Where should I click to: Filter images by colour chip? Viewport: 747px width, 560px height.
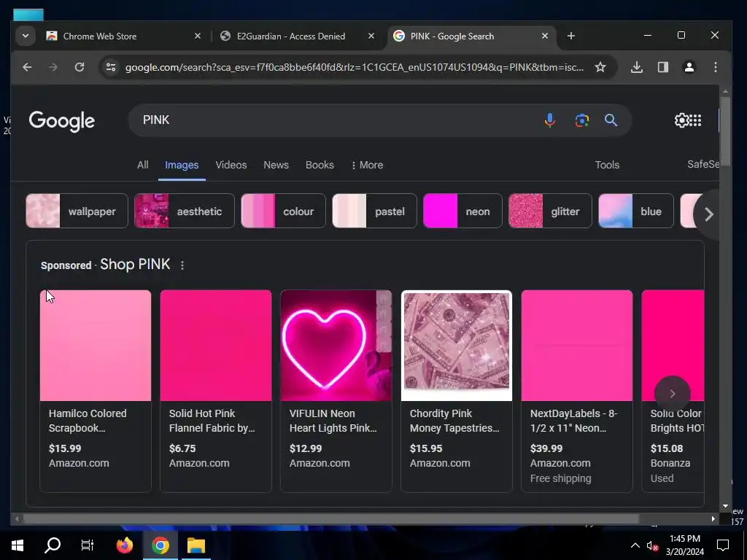tap(284, 211)
